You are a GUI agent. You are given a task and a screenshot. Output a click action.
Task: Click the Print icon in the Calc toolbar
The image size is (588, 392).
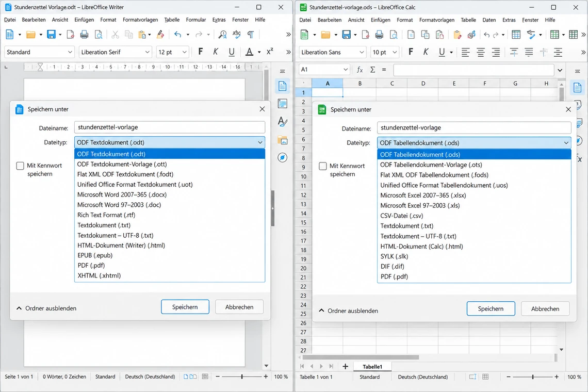pyautogui.click(x=379, y=35)
